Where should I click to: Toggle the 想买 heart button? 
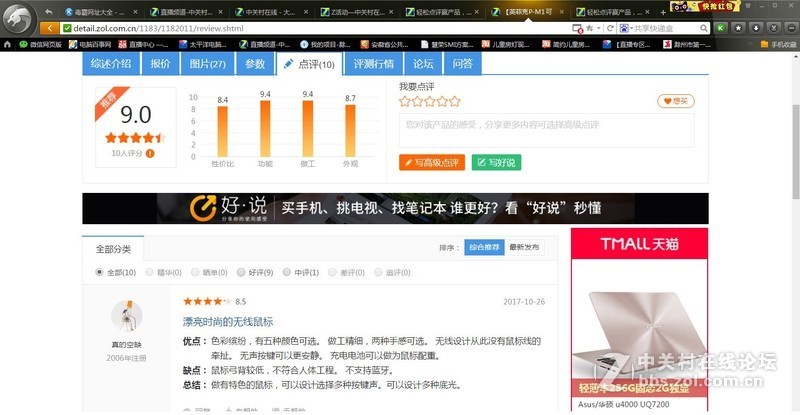pos(676,101)
